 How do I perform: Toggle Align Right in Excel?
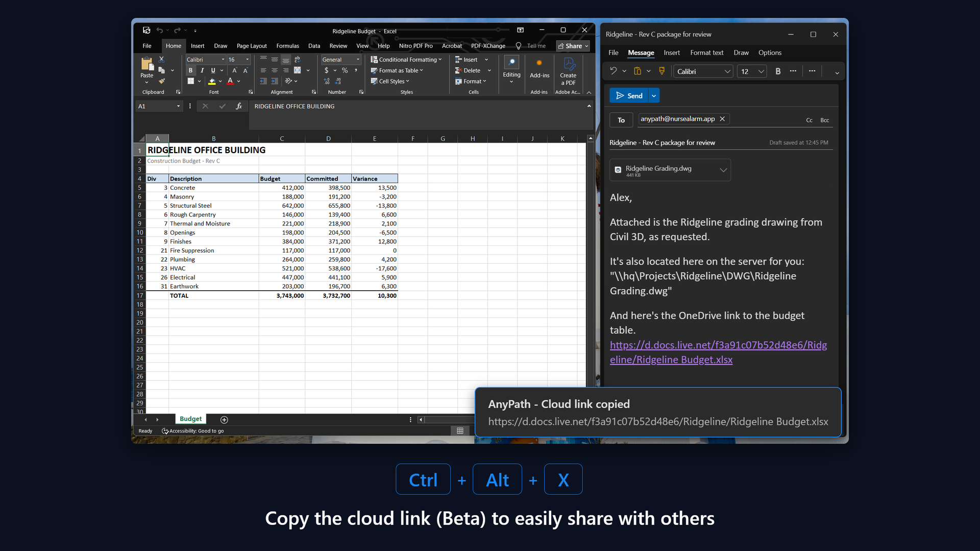[x=286, y=70]
